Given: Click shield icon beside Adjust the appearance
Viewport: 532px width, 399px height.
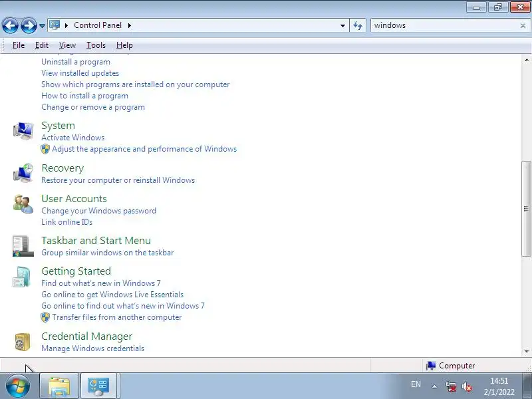Looking at the screenshot, I should (45, 149).
